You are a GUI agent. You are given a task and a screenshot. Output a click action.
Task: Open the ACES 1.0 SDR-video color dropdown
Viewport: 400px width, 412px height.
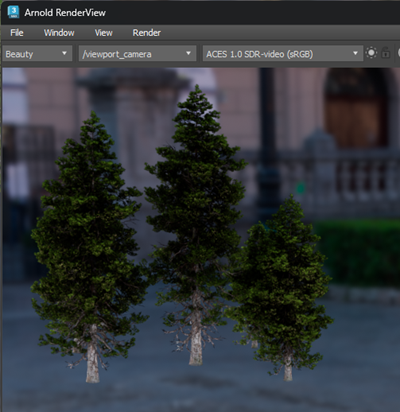(x=283, y=54)
